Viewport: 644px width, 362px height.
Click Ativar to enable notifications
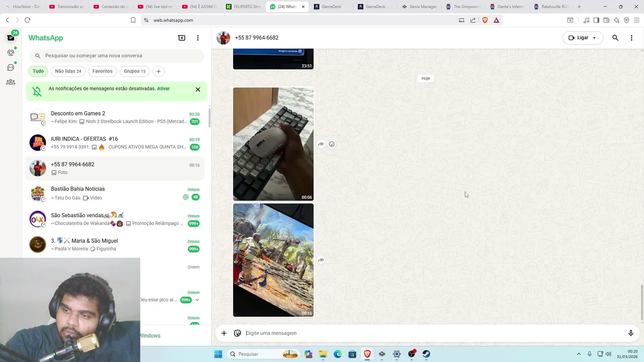[x=163, y=88]
